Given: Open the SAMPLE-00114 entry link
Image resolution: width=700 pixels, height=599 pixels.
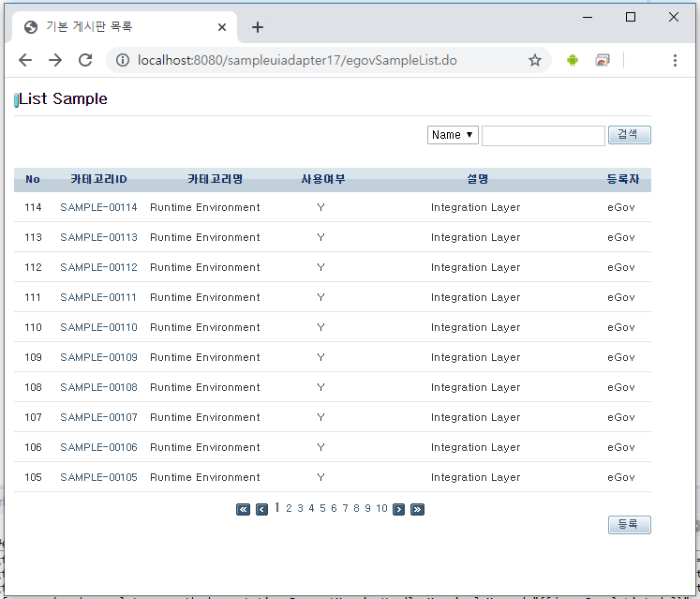Looking at the screenshot, I should [x=98, y=207].
